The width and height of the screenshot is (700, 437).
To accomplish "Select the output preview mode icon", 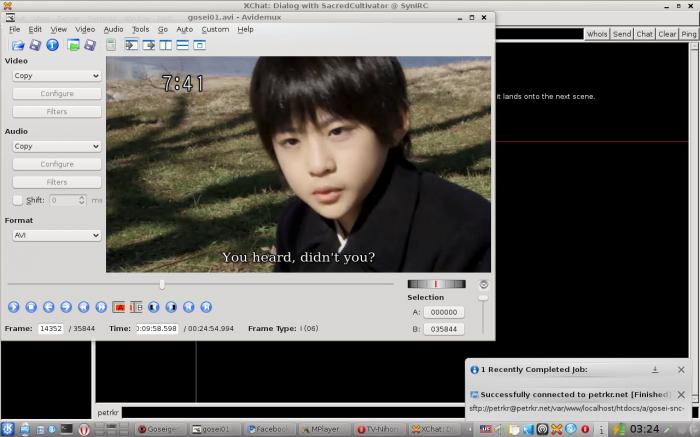I will 148,45.
